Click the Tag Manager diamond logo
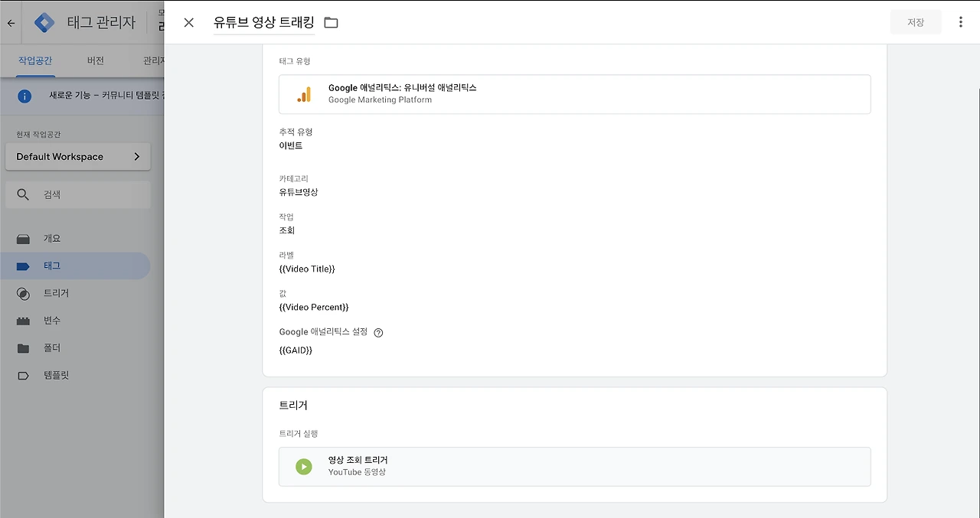The height and width of the screenshot is (518, 980). pyautogui.click(x=44, y=23)
